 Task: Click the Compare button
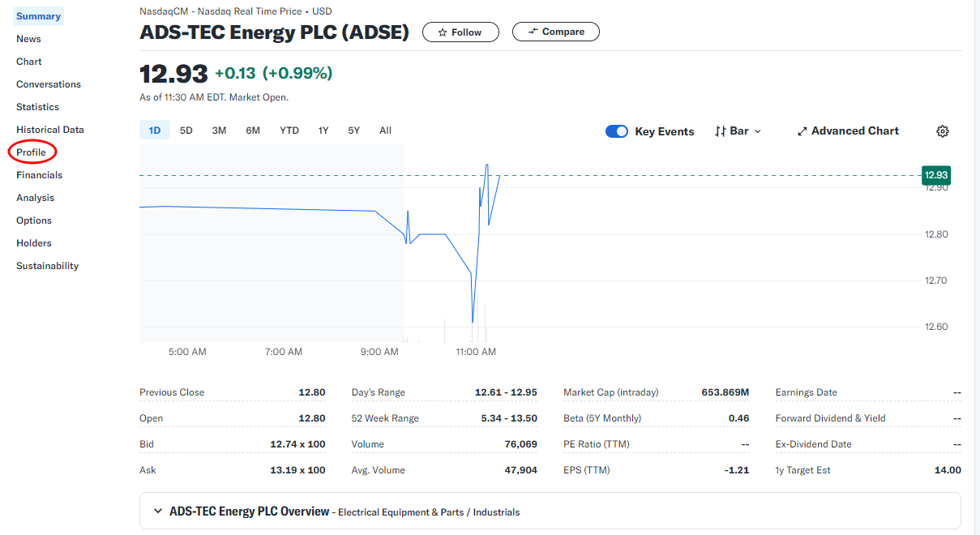point(556,32)
